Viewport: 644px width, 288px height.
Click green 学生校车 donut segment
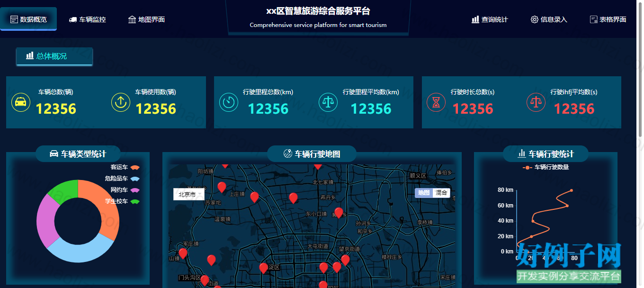(x=65, y=191)
